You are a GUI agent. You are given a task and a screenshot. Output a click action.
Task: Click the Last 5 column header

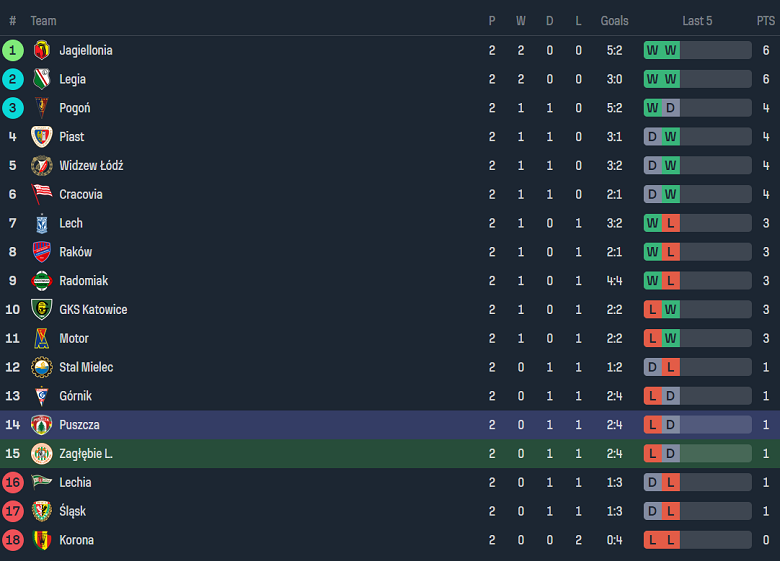pos(697,21)
